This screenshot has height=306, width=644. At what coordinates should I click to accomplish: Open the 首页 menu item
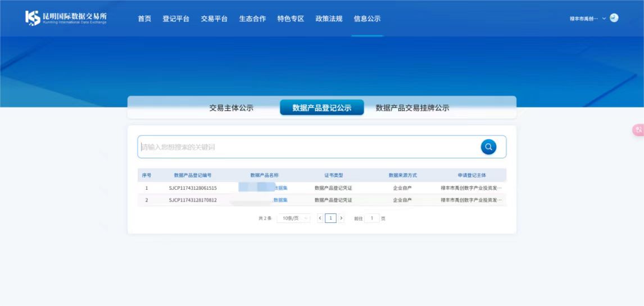(x=144, y=19)
